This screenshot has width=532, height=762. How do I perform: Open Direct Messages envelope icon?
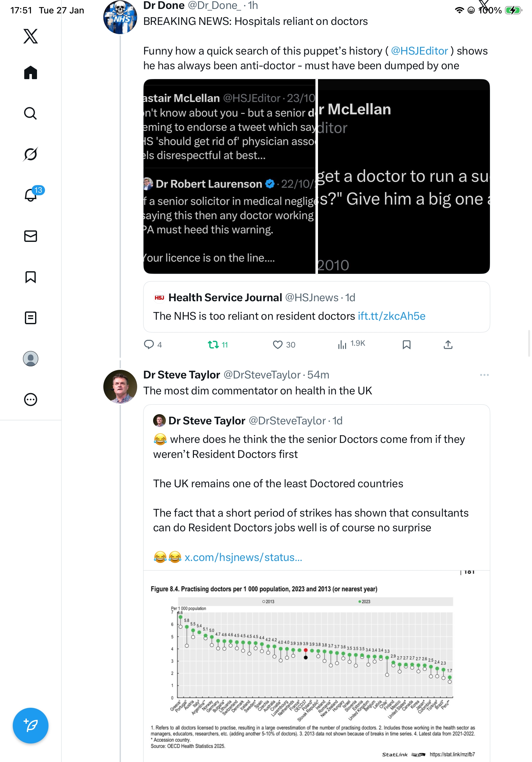click(x=31, y=236)
